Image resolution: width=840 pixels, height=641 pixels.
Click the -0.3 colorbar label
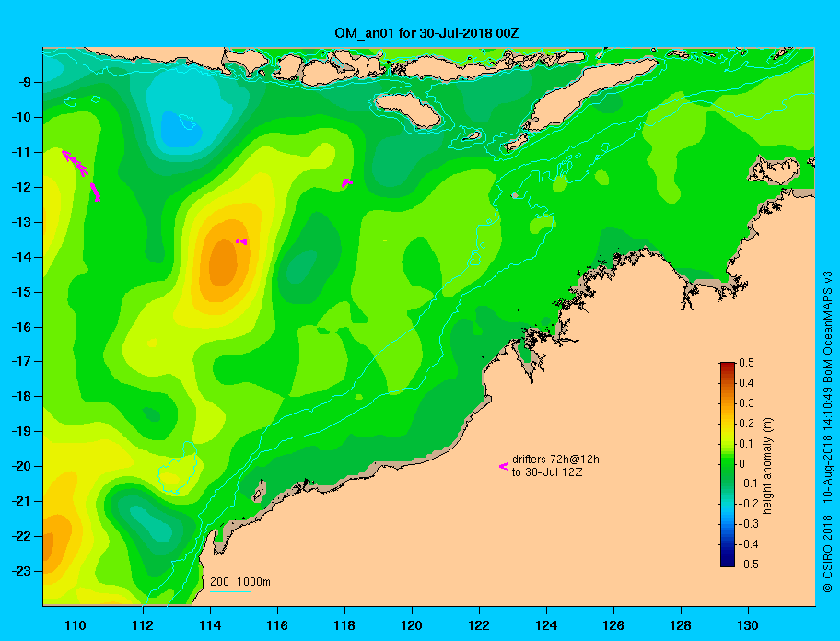(x=748, y=524)
